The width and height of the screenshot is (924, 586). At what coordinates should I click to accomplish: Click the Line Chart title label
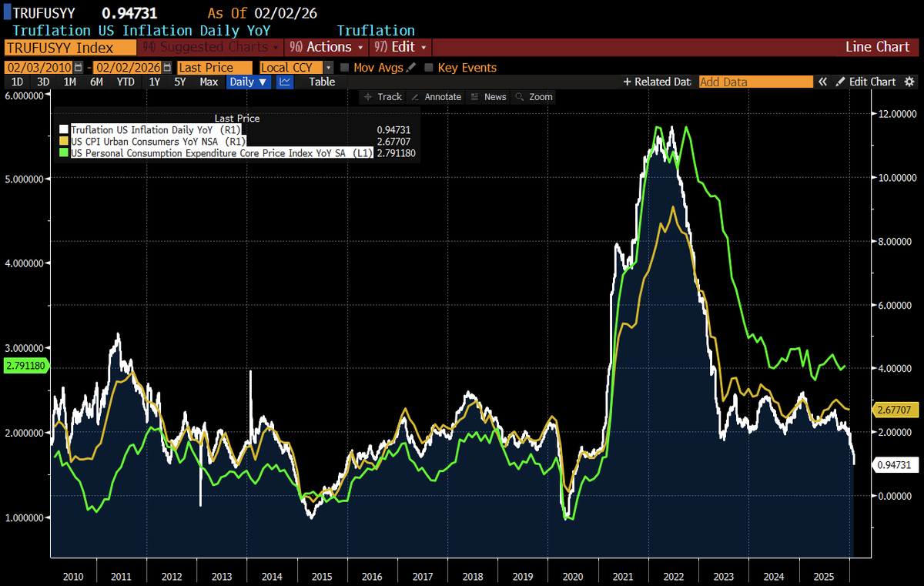877,47
